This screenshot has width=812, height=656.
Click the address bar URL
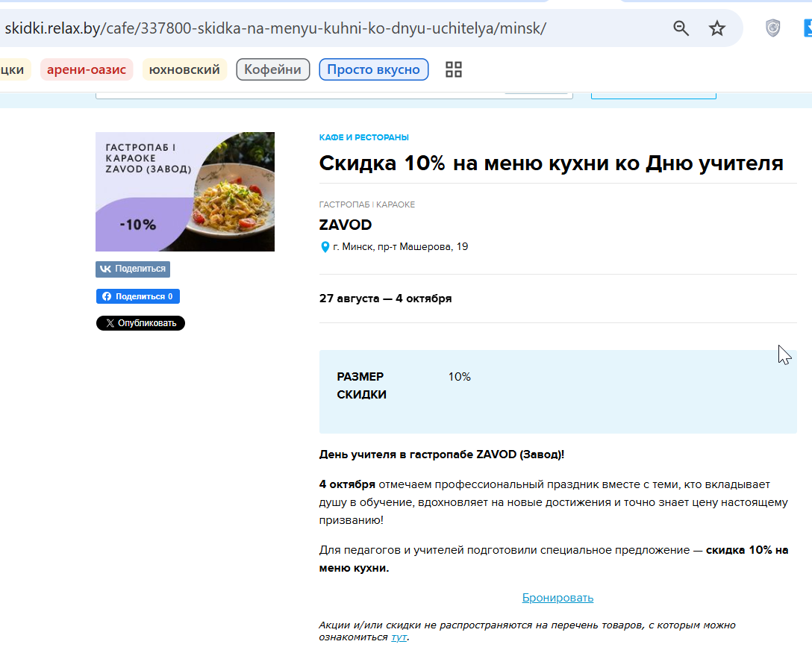[x=275, y=28]
